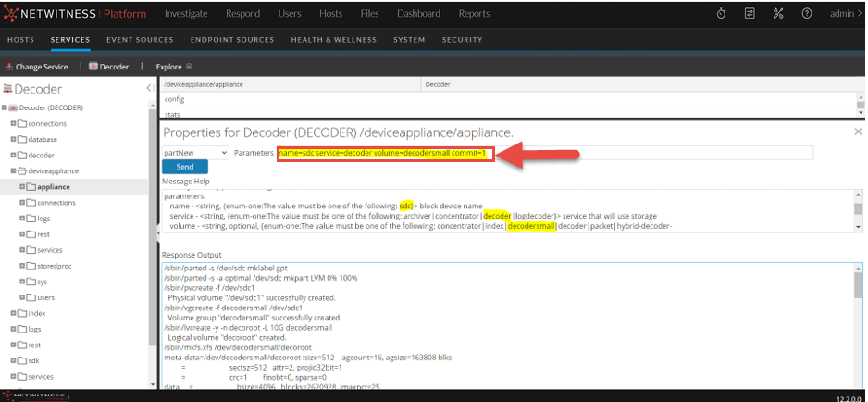The width and height of the screenshot is (868, 402).
Task: Open the admin user menu
Action: tap(845, 14)
